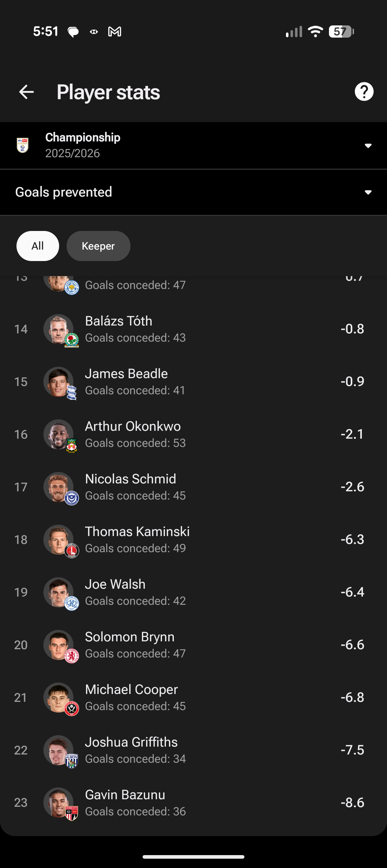Viewport: 387px width, 868px height.
Task: Tap Balázs Tóth's player avatar
Action: 59,329
